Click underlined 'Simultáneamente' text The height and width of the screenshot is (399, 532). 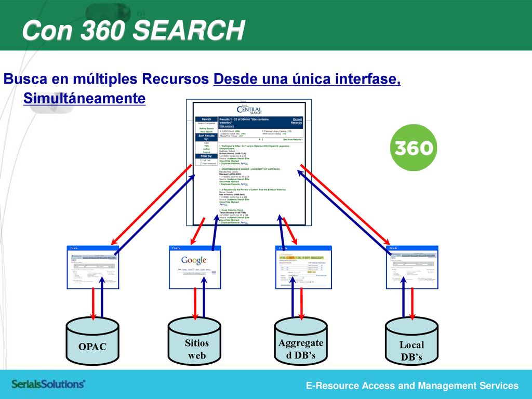(85, 98)
